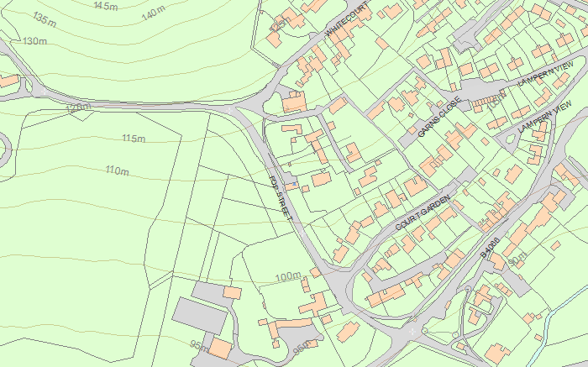Click the 120m contour label
Viewport: 588px width, 367px height.
(x=78, y=108)
